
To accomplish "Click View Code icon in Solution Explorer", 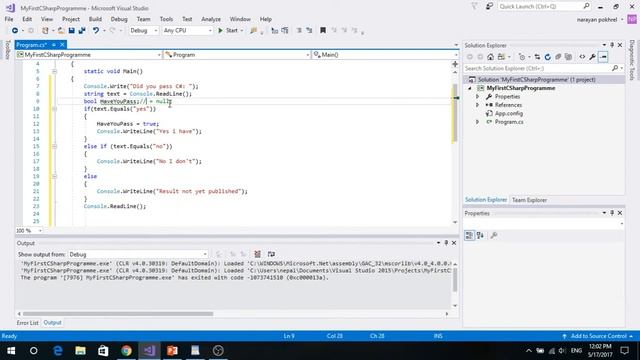I will click(582, 57).
